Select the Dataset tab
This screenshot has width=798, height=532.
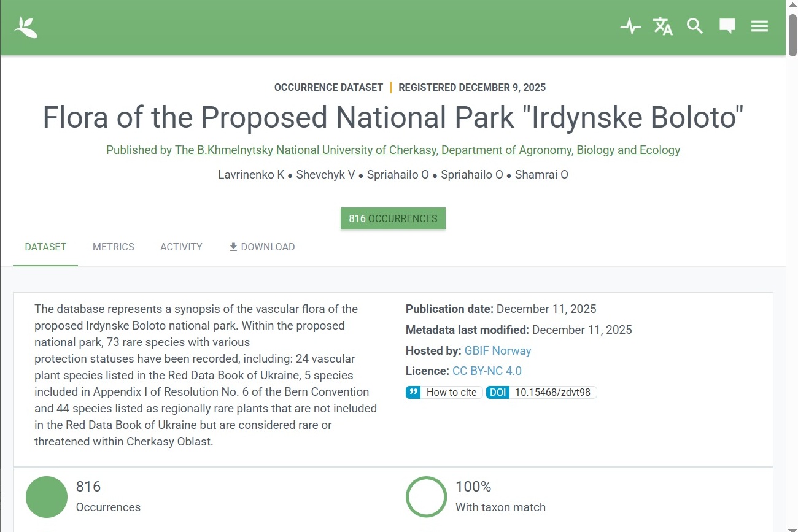[45, 247]
